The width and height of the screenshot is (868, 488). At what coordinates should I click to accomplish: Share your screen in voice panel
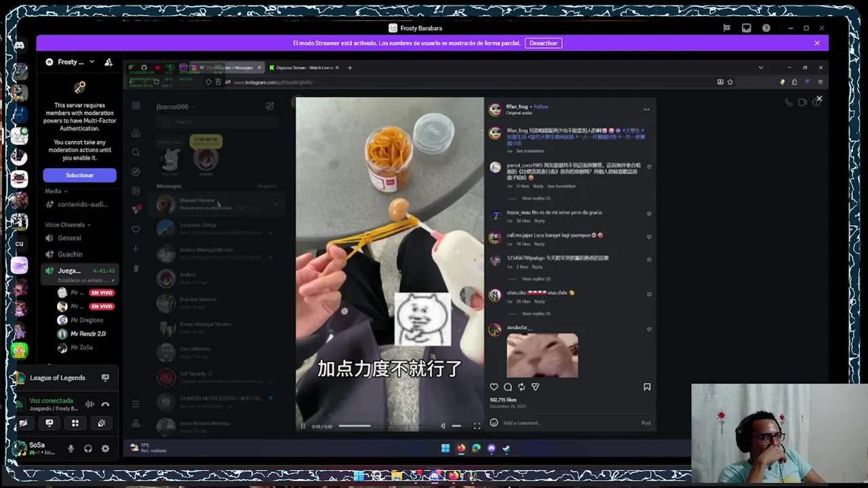[x=49, y=423]
